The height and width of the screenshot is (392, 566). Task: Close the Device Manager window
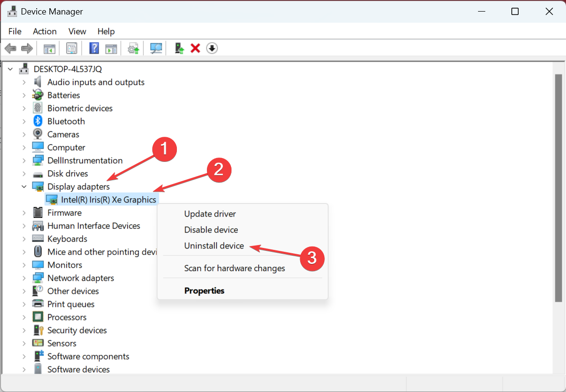[x=549, y=12]
